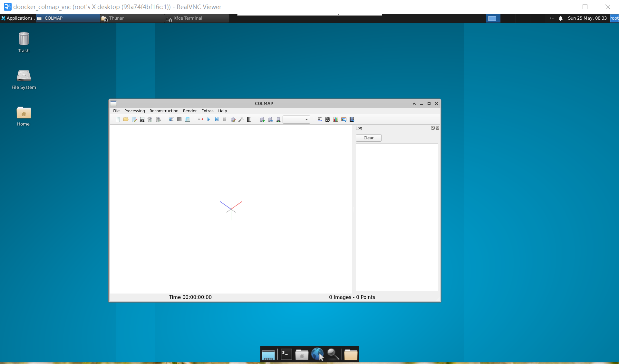
Task: Open the Processing menu
Action: (x=134, y=111)
